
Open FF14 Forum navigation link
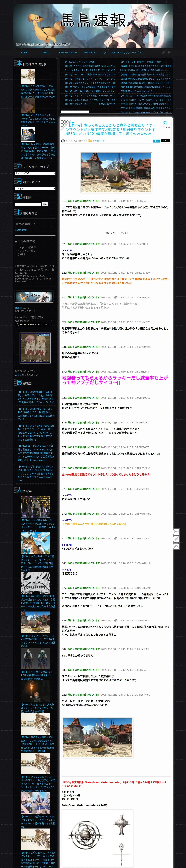pyautogui.click(x=90, y=53)
